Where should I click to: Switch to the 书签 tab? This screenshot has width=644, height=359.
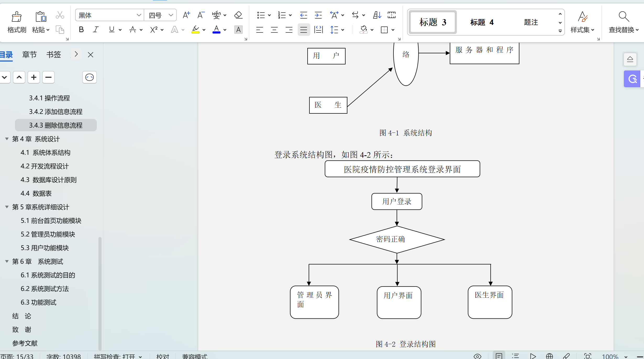(x=54, y=55)
